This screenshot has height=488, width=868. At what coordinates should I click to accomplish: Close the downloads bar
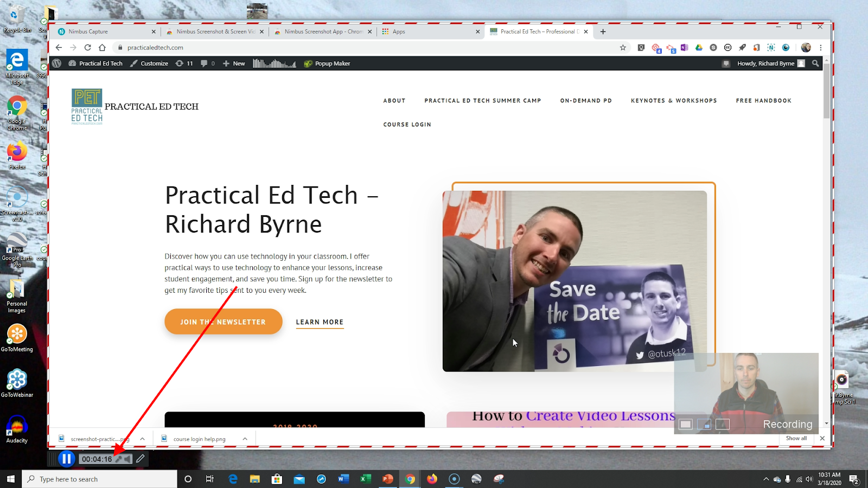tap(822, 438)
